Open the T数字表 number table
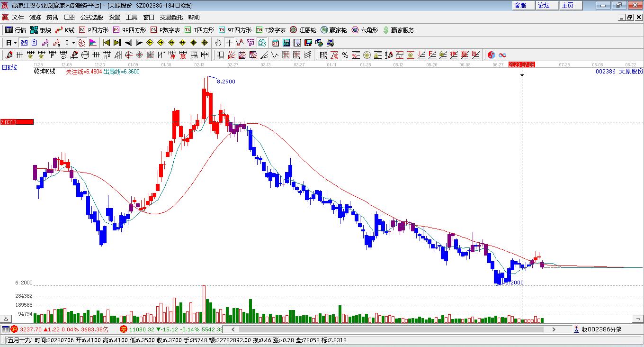 [271, 30]
